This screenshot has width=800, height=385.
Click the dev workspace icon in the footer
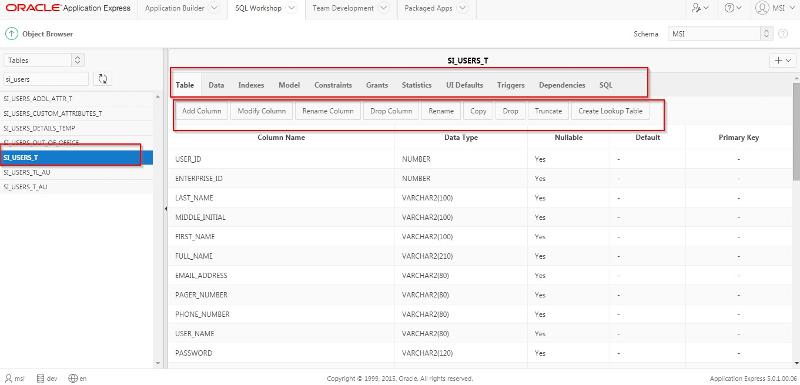coord(41,378)
